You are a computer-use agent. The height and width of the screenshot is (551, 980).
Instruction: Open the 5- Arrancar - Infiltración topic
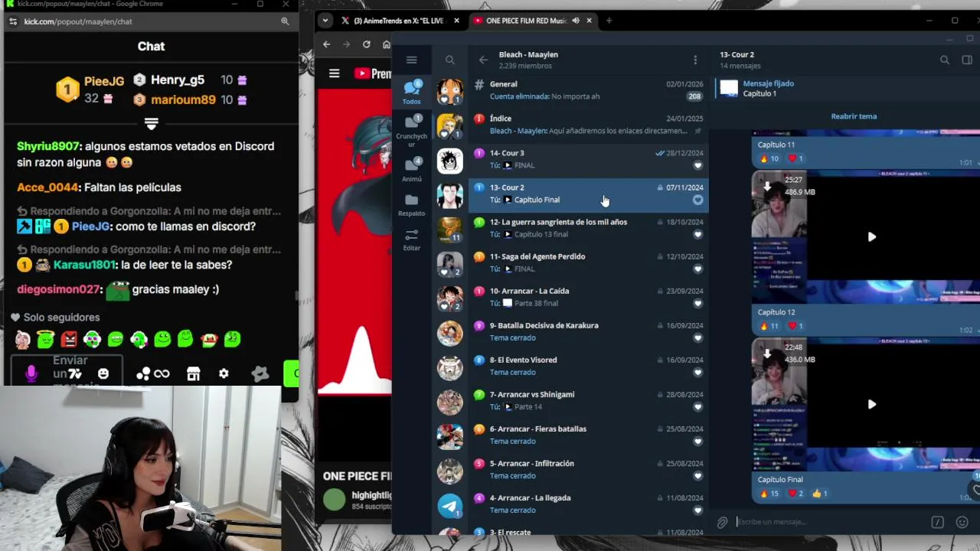(588, 469)
